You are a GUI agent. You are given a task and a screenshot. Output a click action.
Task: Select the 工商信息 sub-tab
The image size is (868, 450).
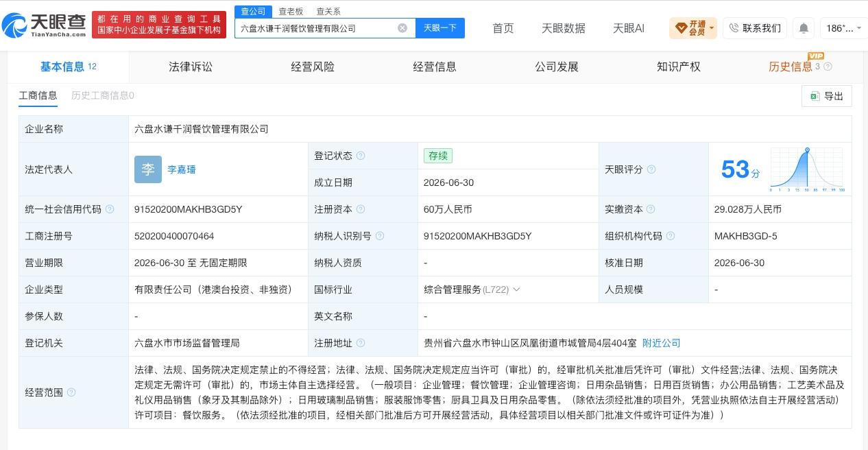(38, 95)
